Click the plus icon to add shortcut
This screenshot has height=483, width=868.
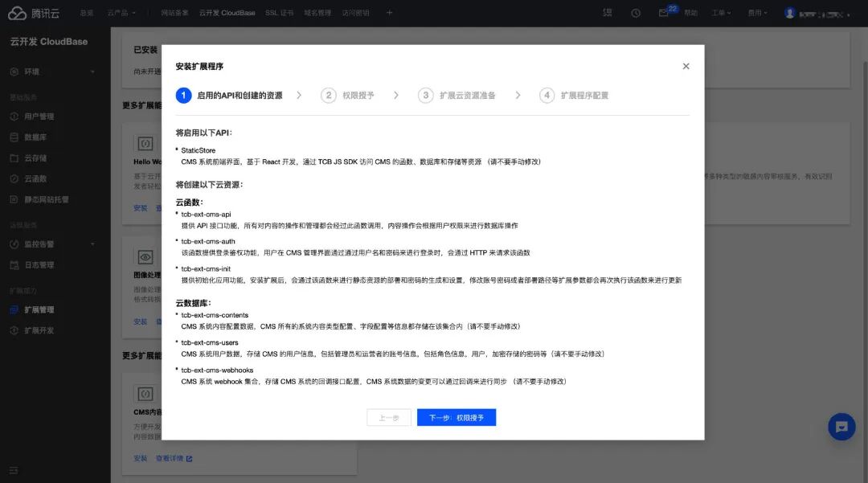coord(389,13)
